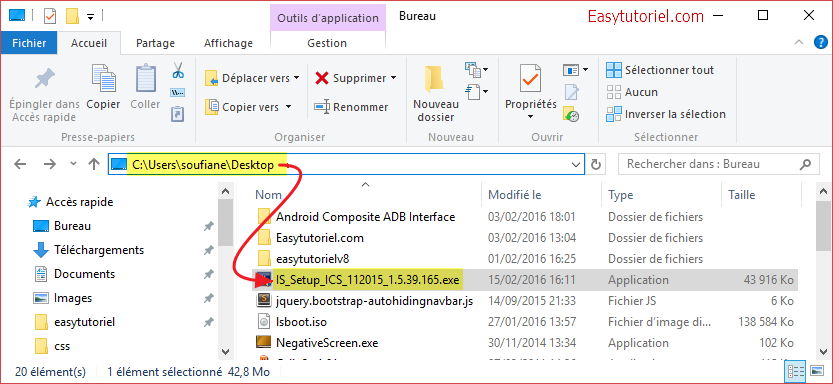
Task: Click the quick-access toolbar properties icon
Action: pyautogui.click(x=49, y=16)
